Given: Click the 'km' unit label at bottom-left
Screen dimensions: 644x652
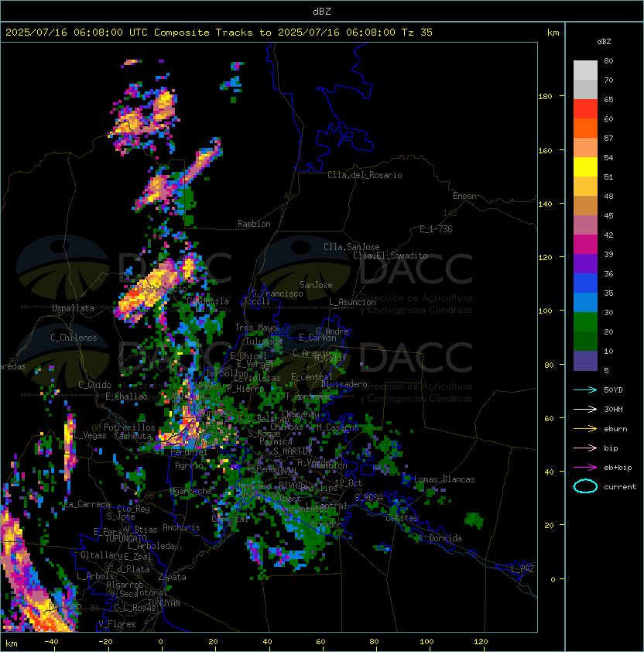Looking at the screenshot, I should [x=12, y=643].
